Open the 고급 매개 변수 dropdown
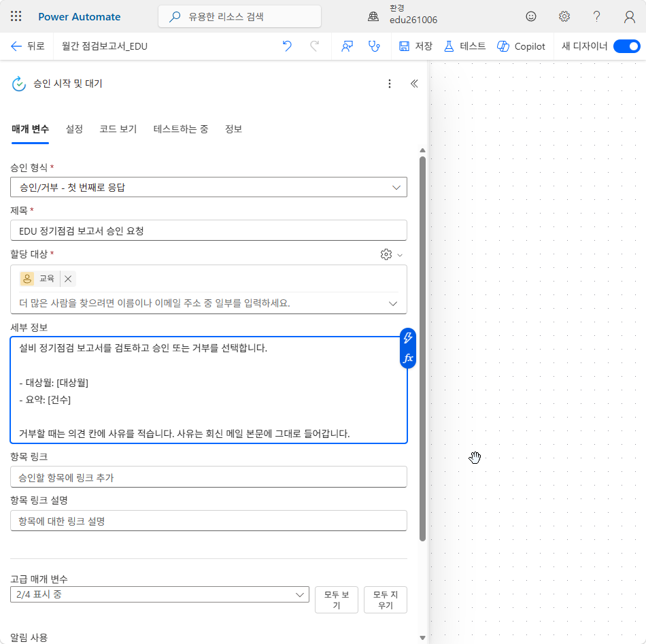 point(160,594)
